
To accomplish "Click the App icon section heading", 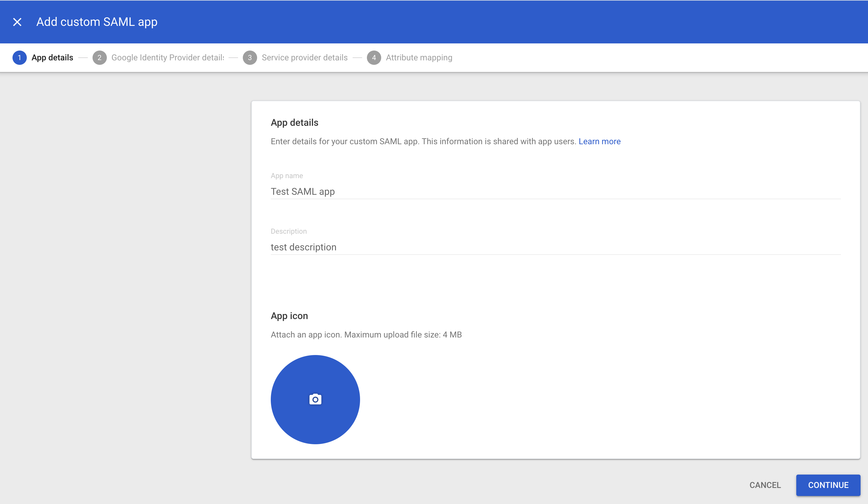I will [x=289, y=316].
